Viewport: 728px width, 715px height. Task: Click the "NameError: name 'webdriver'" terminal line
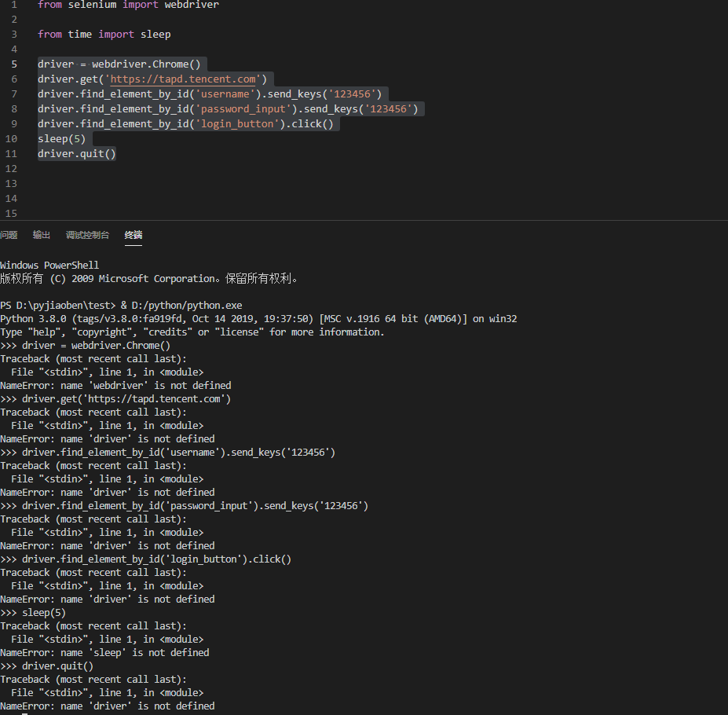click(x=115, y=386)
